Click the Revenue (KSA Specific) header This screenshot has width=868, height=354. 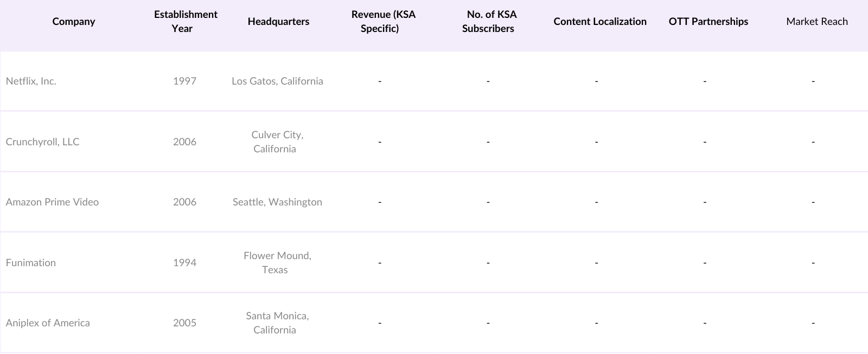[383, 22]
